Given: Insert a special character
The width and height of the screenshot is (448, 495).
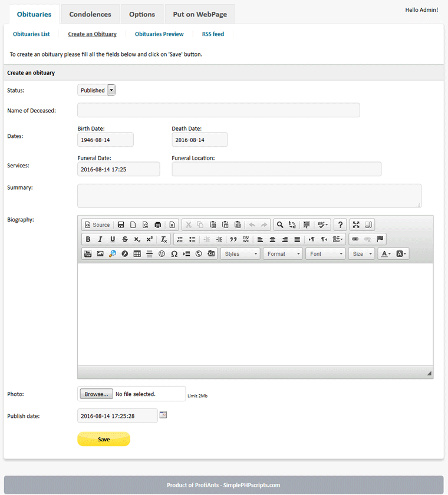Looking at the screenshot, I should click(x=174, y=253).
